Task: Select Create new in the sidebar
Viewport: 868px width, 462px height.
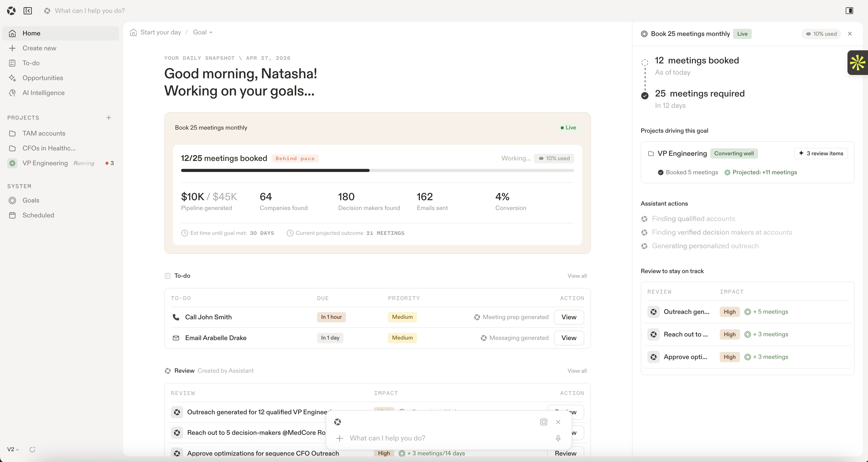Action: pyautogui.click(x=61, y=48)
